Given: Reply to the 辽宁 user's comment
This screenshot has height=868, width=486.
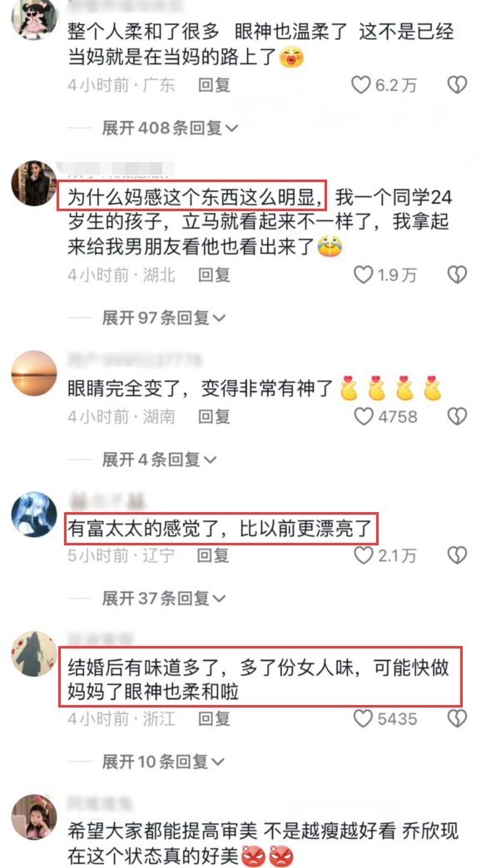Looking at the screenshot, I should (213, 555).
